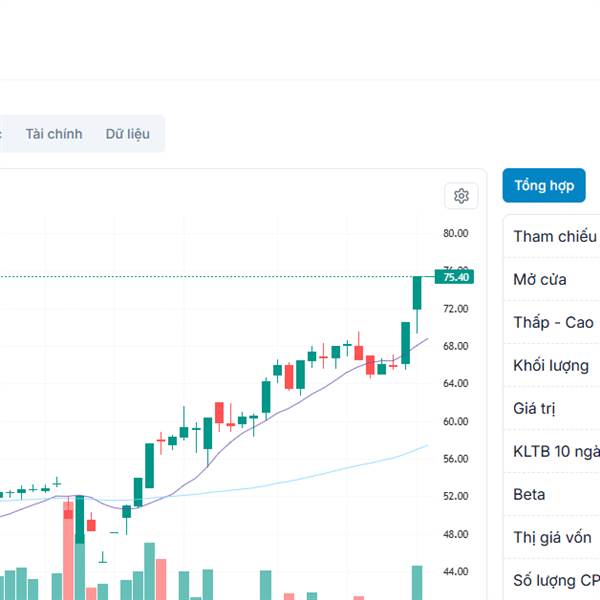Click the tallest red volume bar
This screenshot has width=600, height=600.
[x=68, y=551]
